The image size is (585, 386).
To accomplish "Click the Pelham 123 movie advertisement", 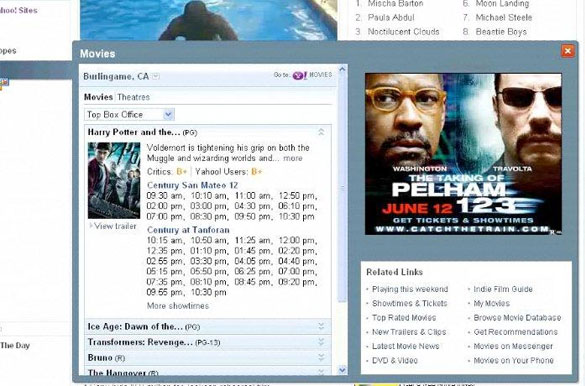I will click(463, 154).
